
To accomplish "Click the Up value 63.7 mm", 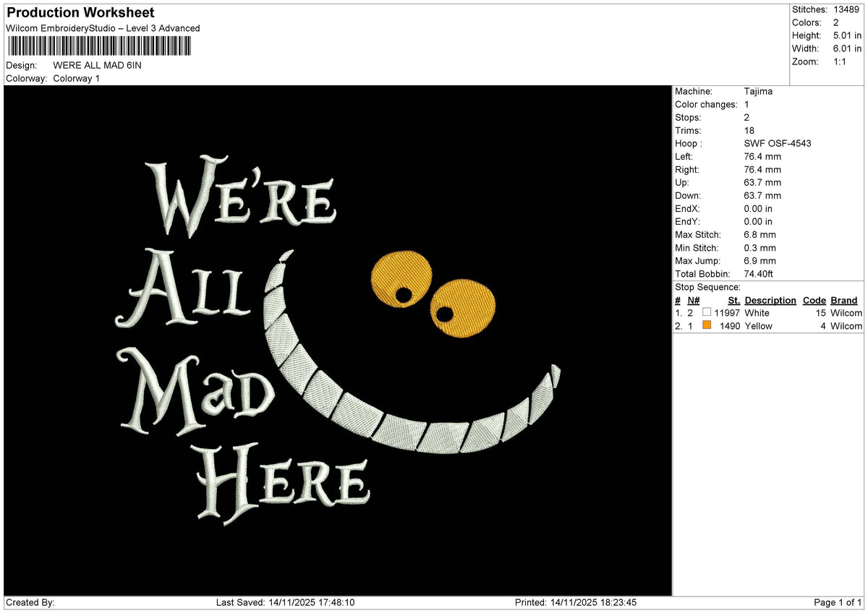I will tap(762, 182).
